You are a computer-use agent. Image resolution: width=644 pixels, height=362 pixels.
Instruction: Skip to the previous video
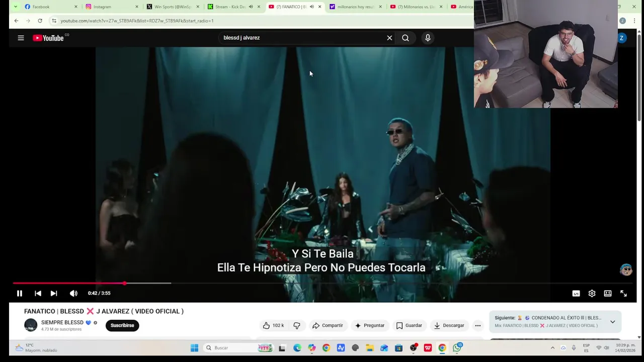point(38,293)
